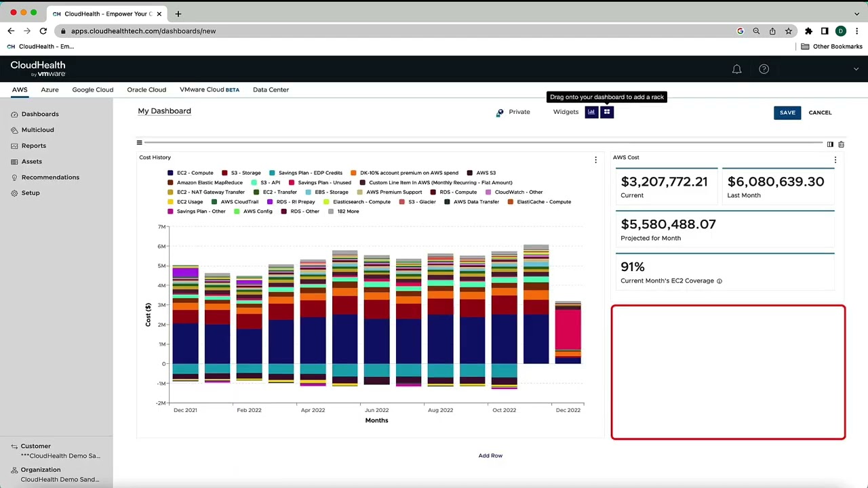
Task: Click the 182 More legend swatch
Action: pos(331,211)
